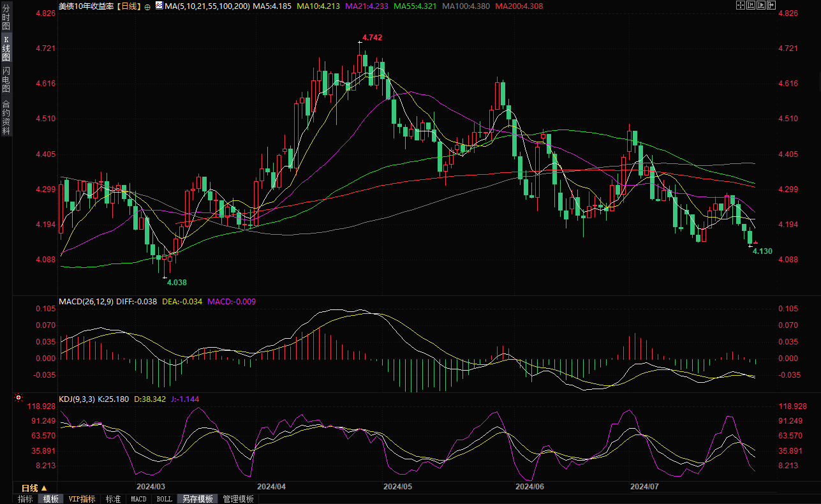Click the crosshair cursor icon at top right
Screen dimensions: 821x504
click(x=741, y=5)
